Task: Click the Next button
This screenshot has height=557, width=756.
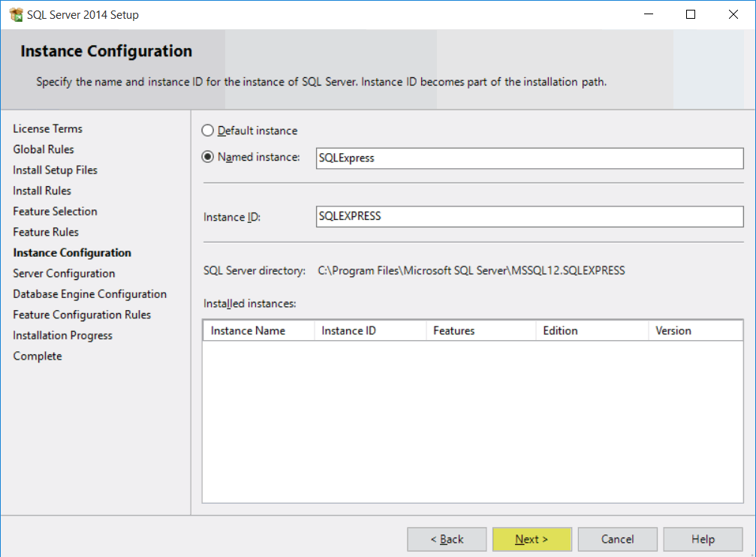Action: [532, 539]
